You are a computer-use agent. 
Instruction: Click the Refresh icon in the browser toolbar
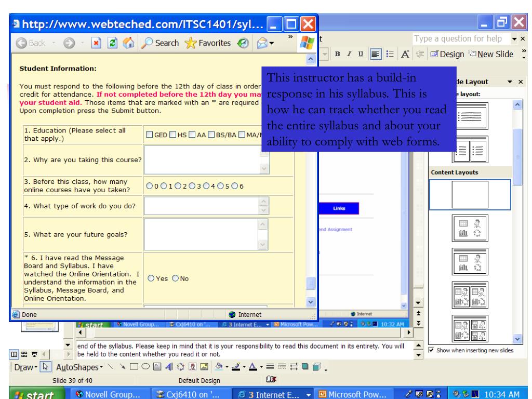click(x=112, y=43)
